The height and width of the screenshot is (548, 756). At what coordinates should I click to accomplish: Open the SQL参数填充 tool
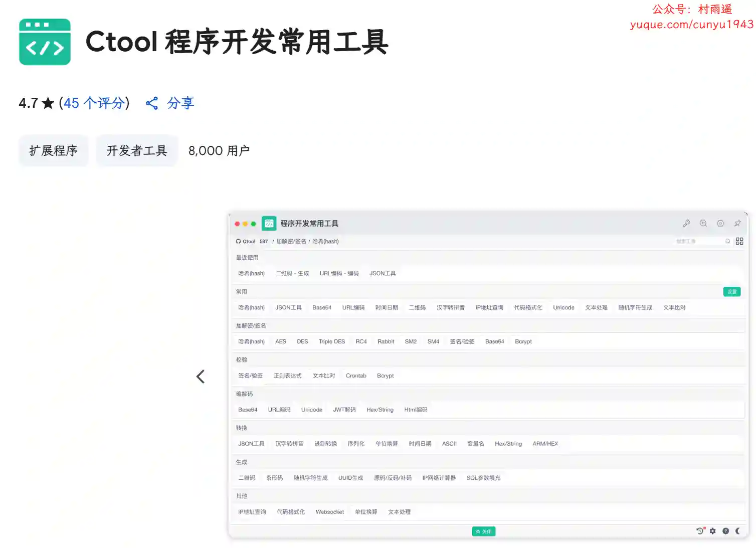pyautogui.click(x=483, y=478)
